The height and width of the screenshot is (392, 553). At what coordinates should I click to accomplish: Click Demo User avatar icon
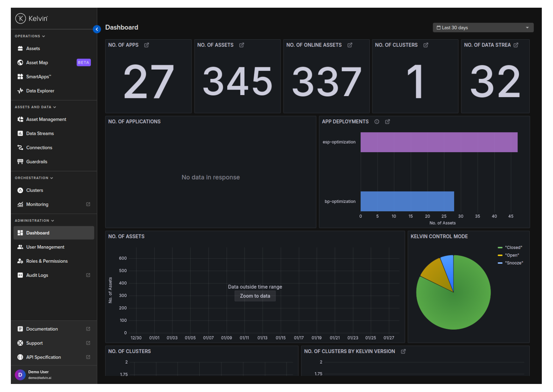click(20, 374)
